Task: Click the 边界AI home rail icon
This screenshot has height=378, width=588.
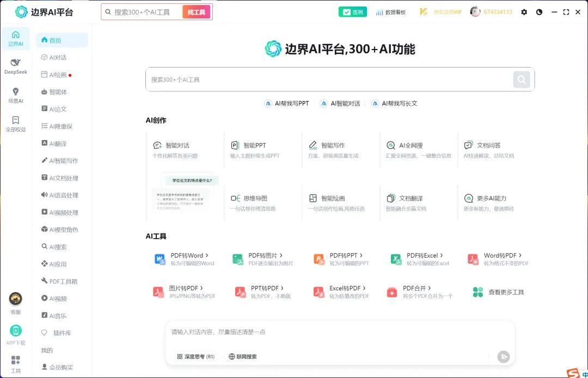Action: click(x=15, y=38)
